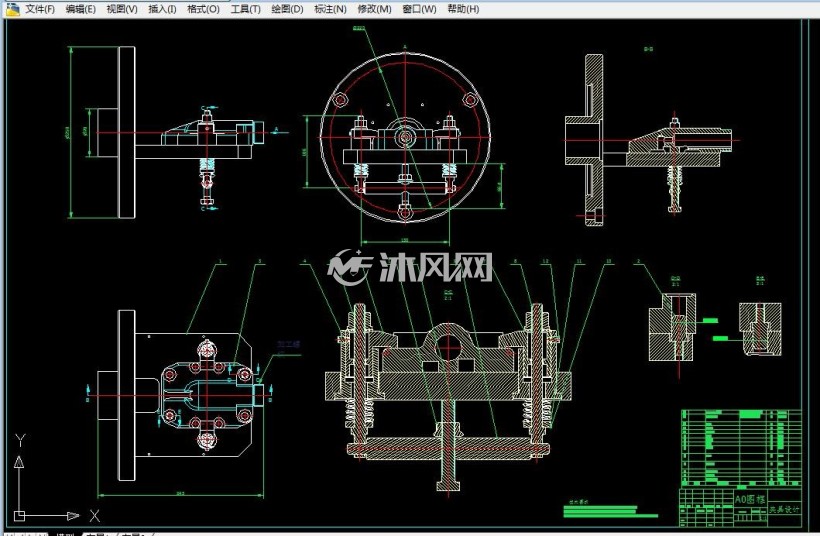Open the 修改(M) Modify menu
This screenshot has height=536, width=820.
pyautogui.click(x=374, y=9)
